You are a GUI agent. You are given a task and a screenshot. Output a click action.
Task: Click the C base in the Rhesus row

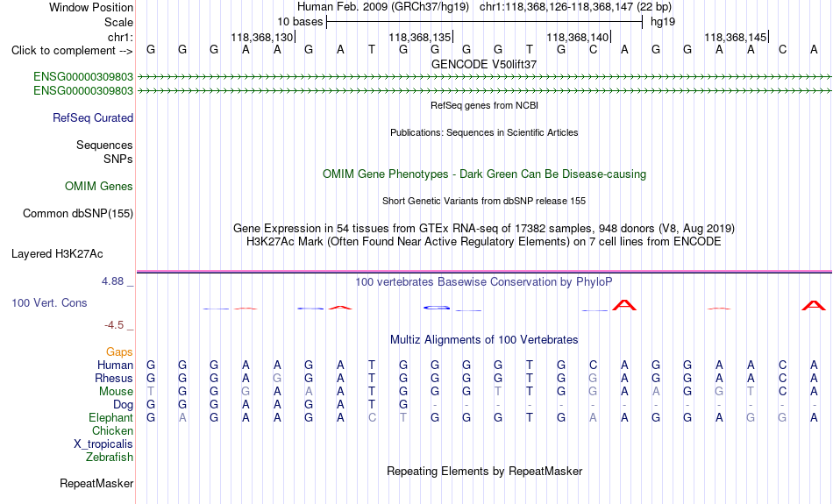(x=782, y=378)
